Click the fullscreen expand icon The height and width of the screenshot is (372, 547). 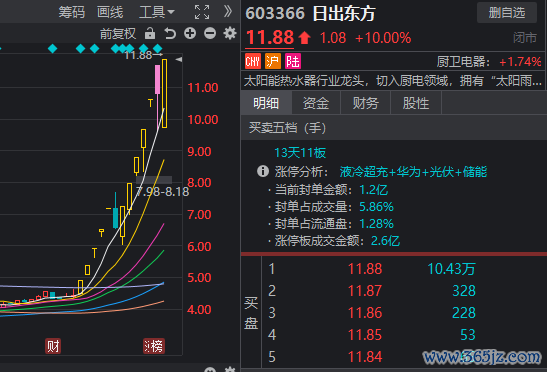pos(202,12)
